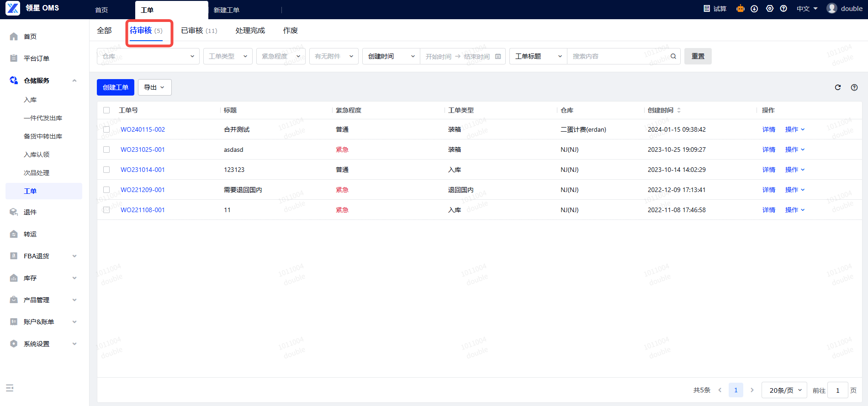Open the 有无附件 filter dropdown
The height and width of the screenshot is (406, 868).
(334, 56)
